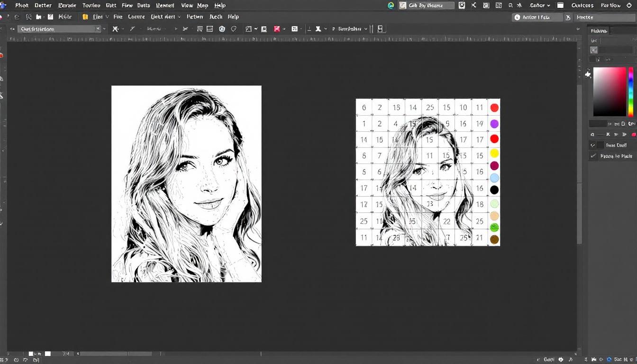
Task: Open the Help menu in the top menu bar
Action: tap(220, 5)
